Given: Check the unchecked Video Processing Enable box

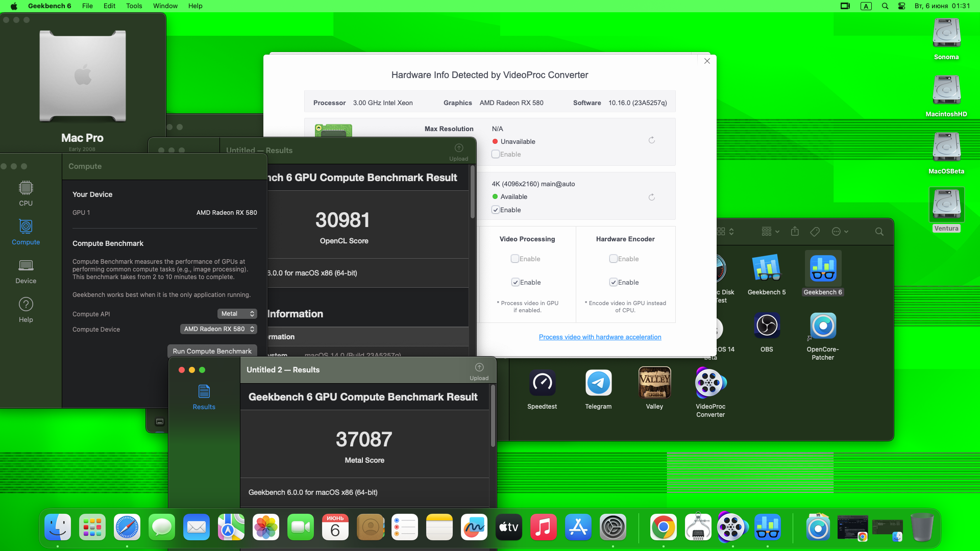Looking at the screenshot, I should 515,259.
